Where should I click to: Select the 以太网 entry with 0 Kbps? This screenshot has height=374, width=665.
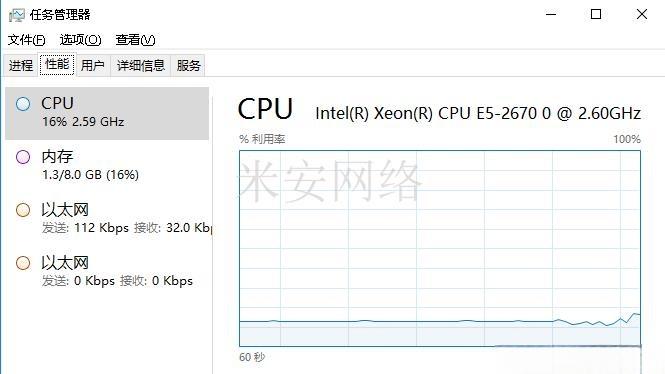[x=107, y=272]
